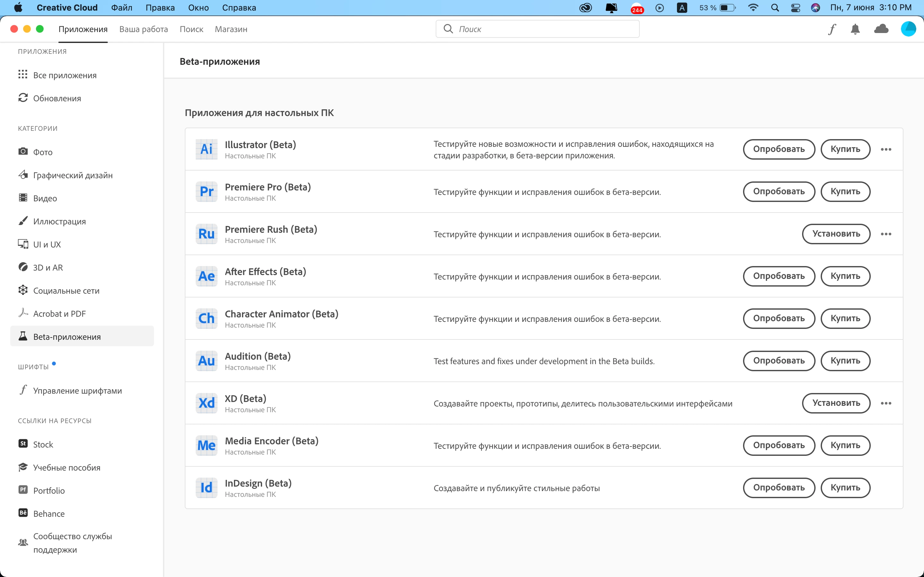
Task: Try After Effects (Beta) with Опробовать
Action: (x=779, y=276)
